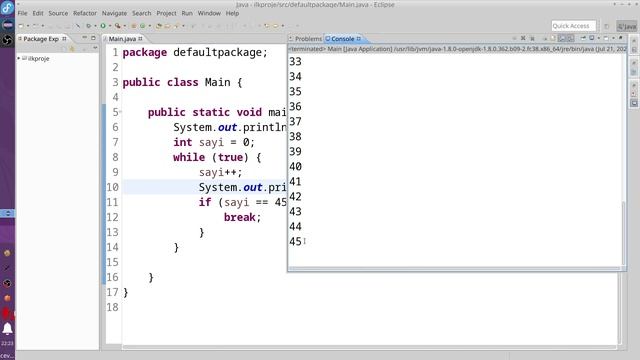Screen dimensions: 640x360
Task: Click the Open Perspective icon
Action: (x=607, y=26)
